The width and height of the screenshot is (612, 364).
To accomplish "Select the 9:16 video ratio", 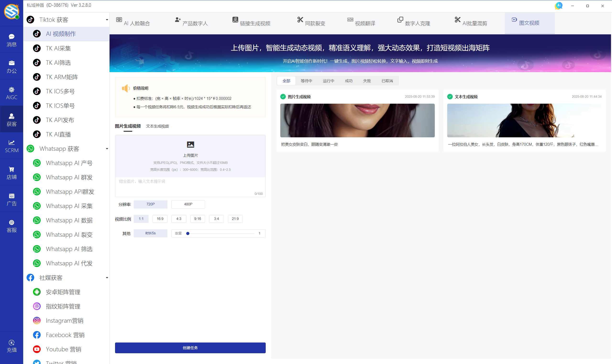I will 198,219.
